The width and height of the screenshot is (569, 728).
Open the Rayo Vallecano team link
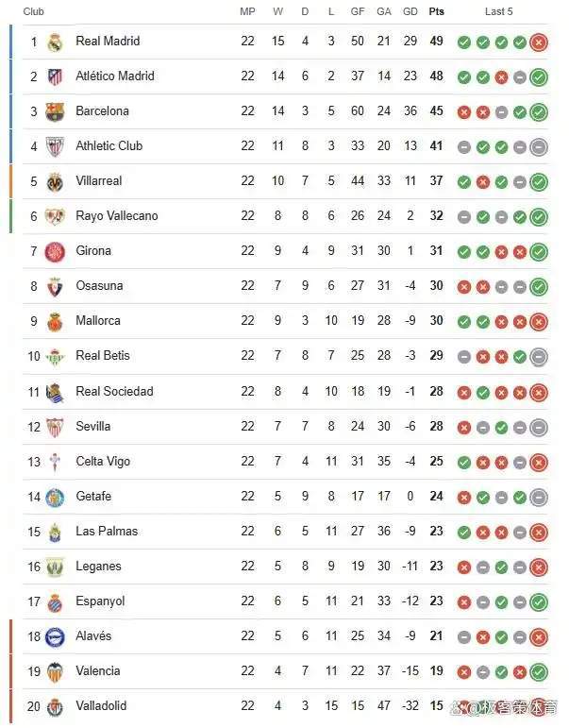click(116, 215)
